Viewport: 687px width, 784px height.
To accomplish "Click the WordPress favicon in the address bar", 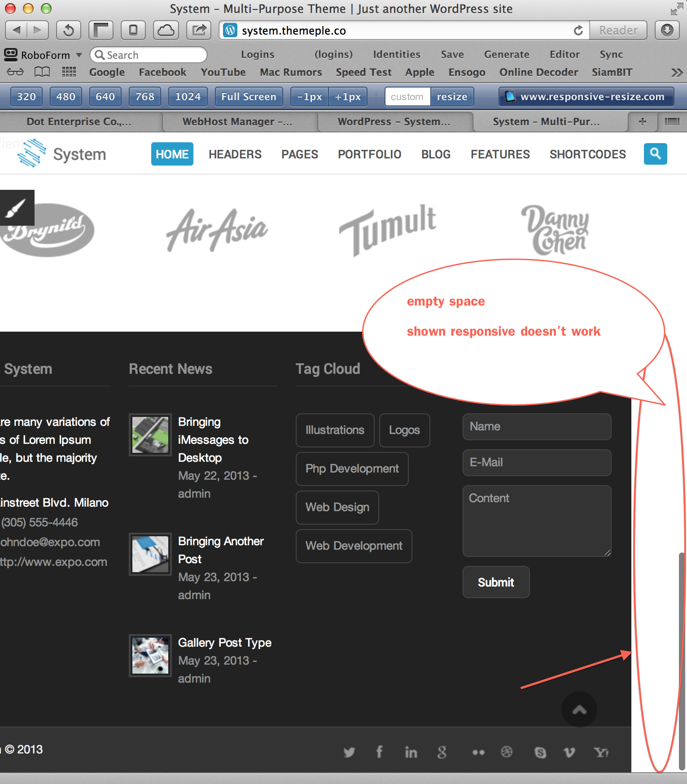I will (x=230, y=30).
